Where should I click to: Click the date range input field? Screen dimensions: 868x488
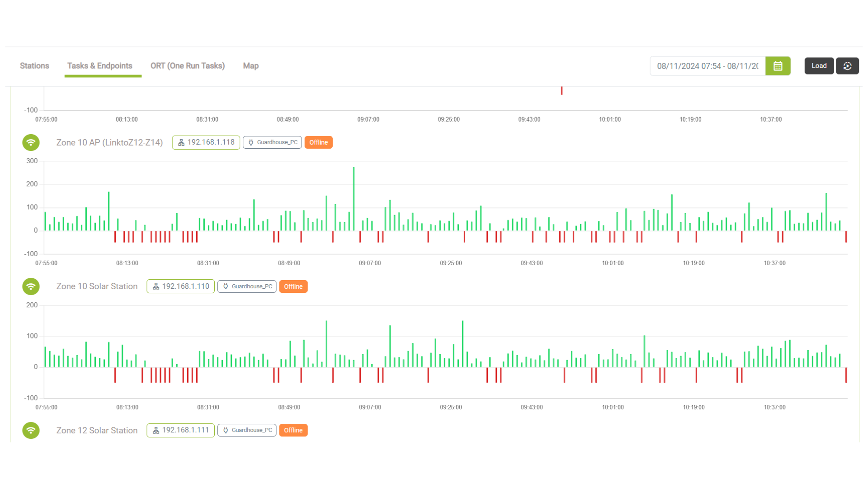click(708, 66)
